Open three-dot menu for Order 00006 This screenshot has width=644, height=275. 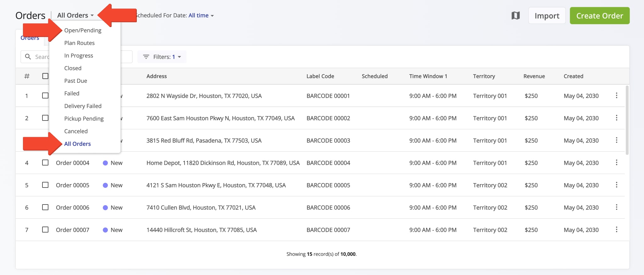[x=616, y=207]
